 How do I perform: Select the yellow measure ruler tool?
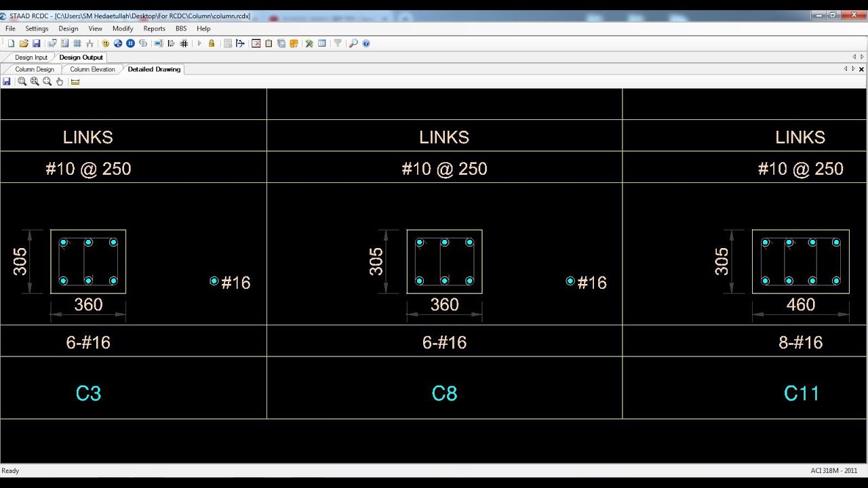(75, 81)
